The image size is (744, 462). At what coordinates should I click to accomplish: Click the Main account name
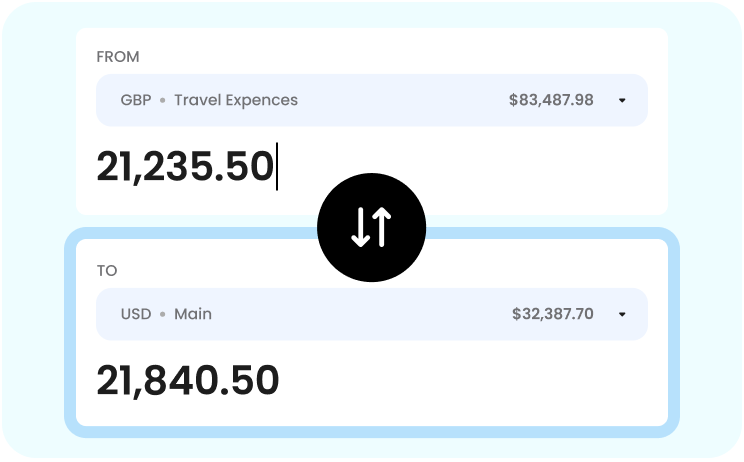click(193, 314)
